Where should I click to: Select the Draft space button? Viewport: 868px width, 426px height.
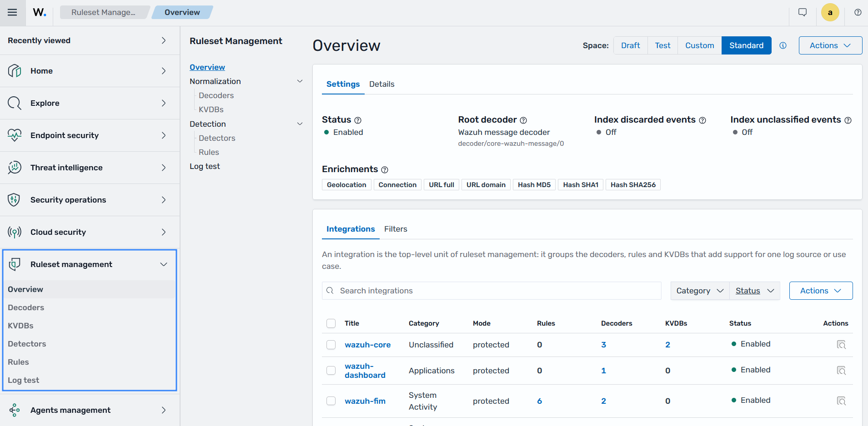pos(630,45)
